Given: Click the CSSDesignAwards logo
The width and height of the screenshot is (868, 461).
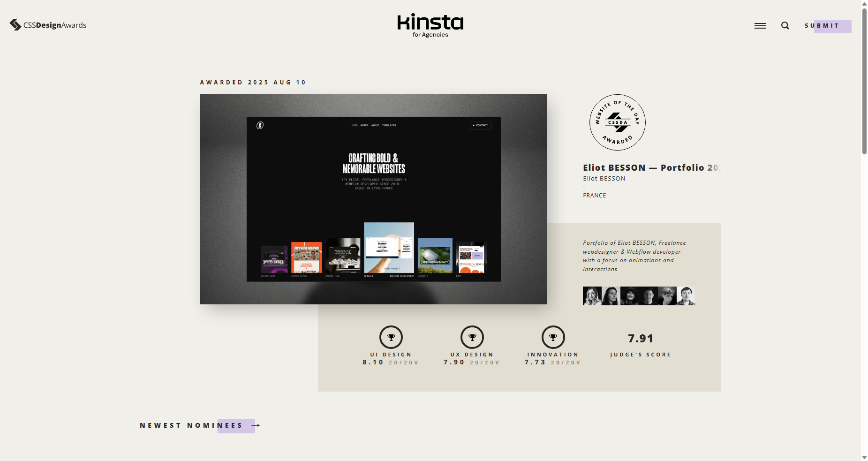Looking at the screenshot, I should (48, 25).
